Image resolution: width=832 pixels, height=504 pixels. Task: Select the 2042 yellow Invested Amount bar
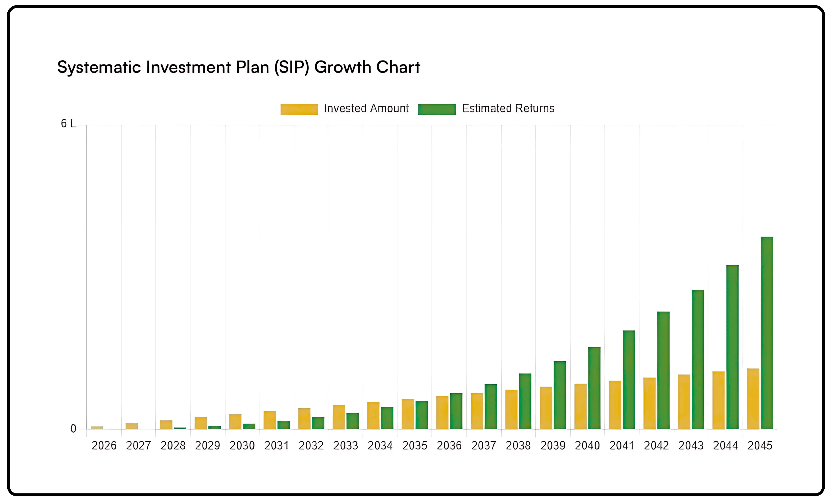point(650,403)
